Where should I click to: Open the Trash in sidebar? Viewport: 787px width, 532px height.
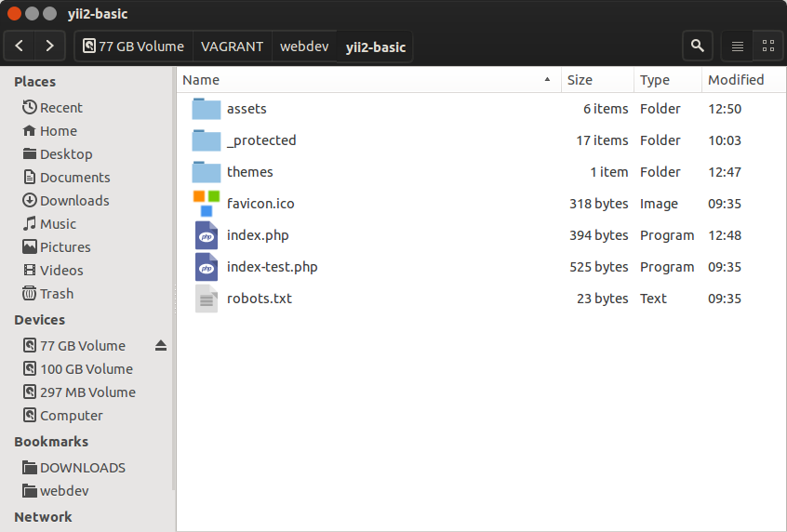[56, 294]
